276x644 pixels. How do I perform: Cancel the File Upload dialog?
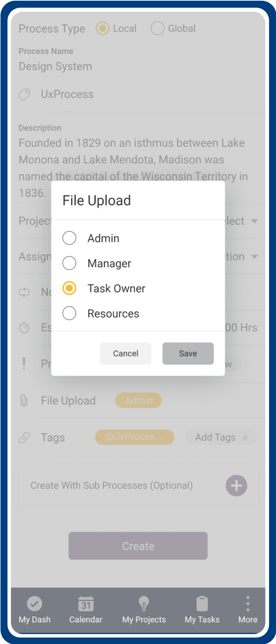[126, 354]
